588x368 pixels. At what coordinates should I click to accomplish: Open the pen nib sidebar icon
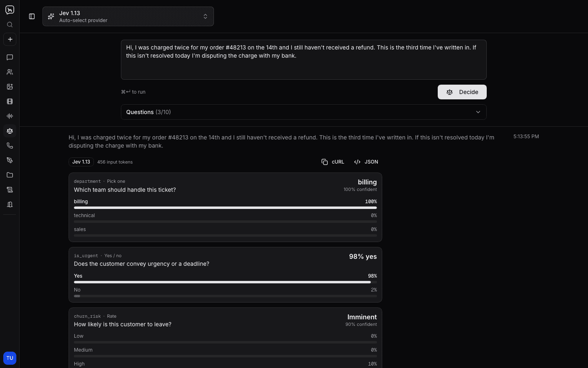click(10, 160)
